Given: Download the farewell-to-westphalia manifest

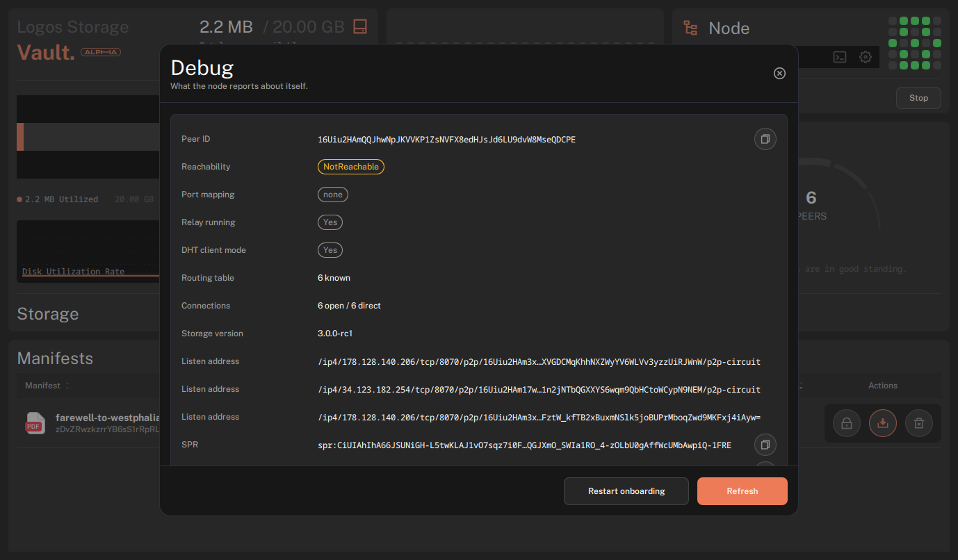Looking at the screenshot, I should point(883,422).
